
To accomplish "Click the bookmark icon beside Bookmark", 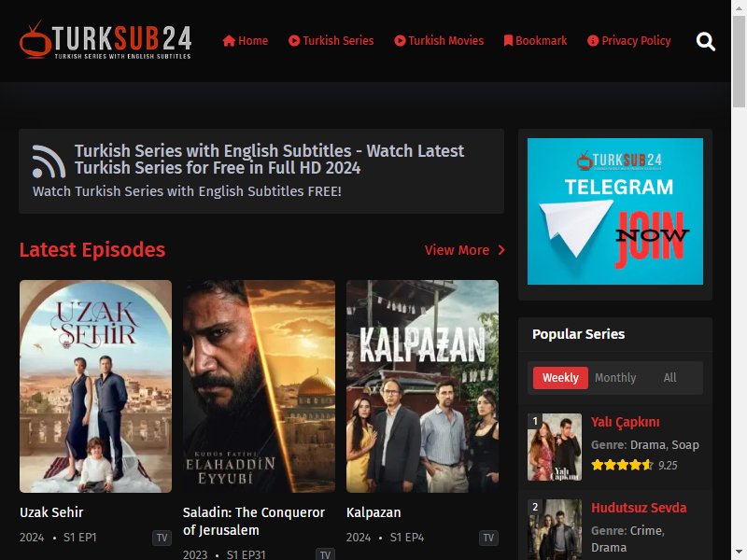I will (508, 41).
